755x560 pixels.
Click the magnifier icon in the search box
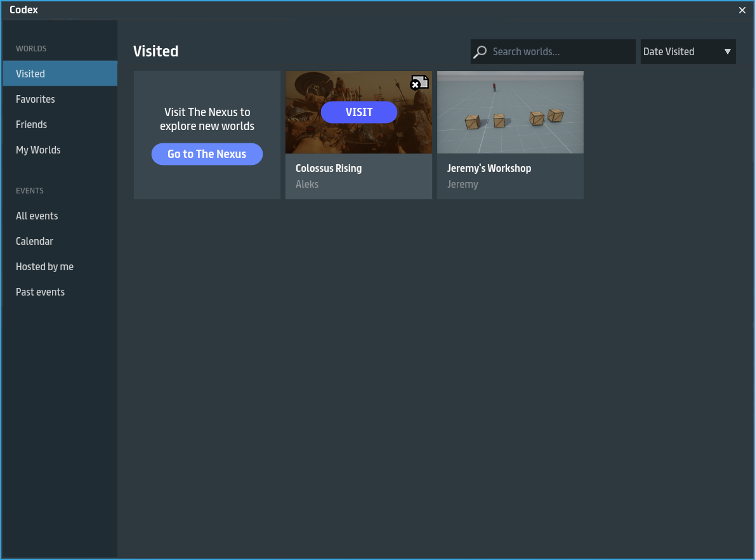(481, 52)
